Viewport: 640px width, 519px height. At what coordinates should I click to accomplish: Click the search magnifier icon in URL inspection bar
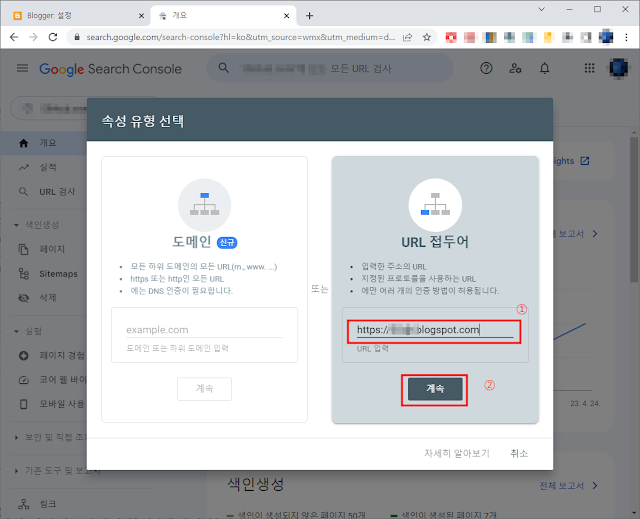pyautogui.click(x=223, y=68)
